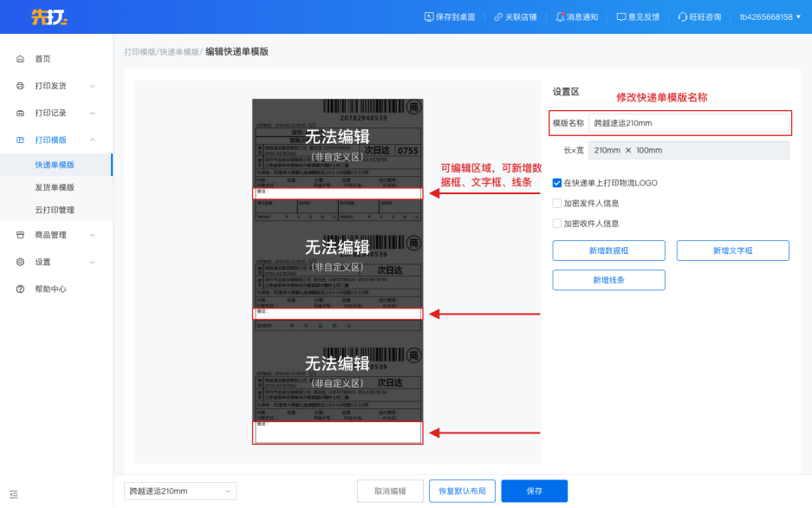This screenshot has width=812, height=508.
Task: Click the 旺旺咨询 headset icon
Action: pos(683,16)
